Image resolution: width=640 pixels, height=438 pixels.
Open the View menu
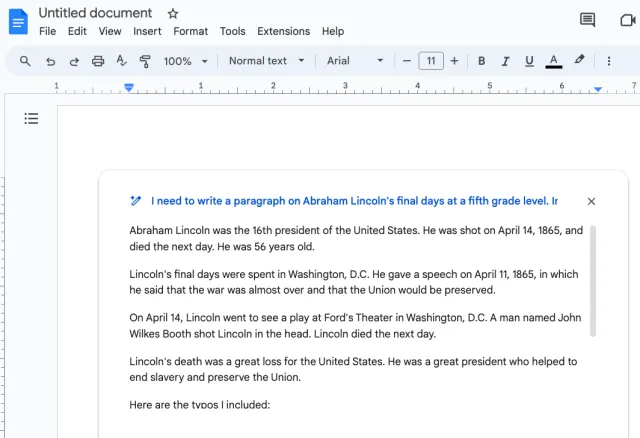tap(110, 31)
